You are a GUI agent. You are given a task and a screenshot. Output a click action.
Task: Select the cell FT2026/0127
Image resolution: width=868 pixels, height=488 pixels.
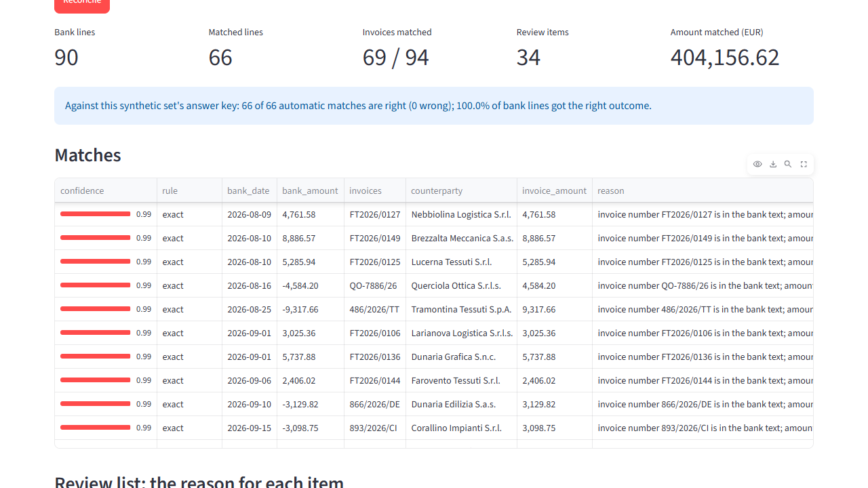tap(374, 214)
